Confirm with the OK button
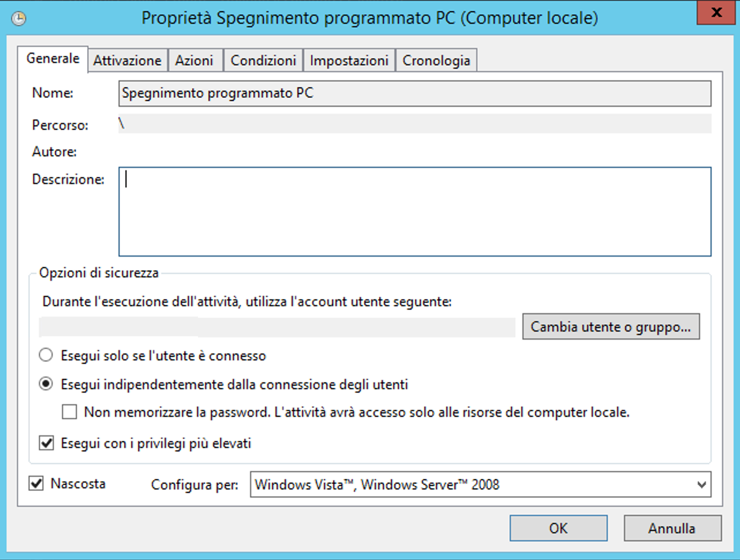The image size is (740, 560). pos(558,528)
